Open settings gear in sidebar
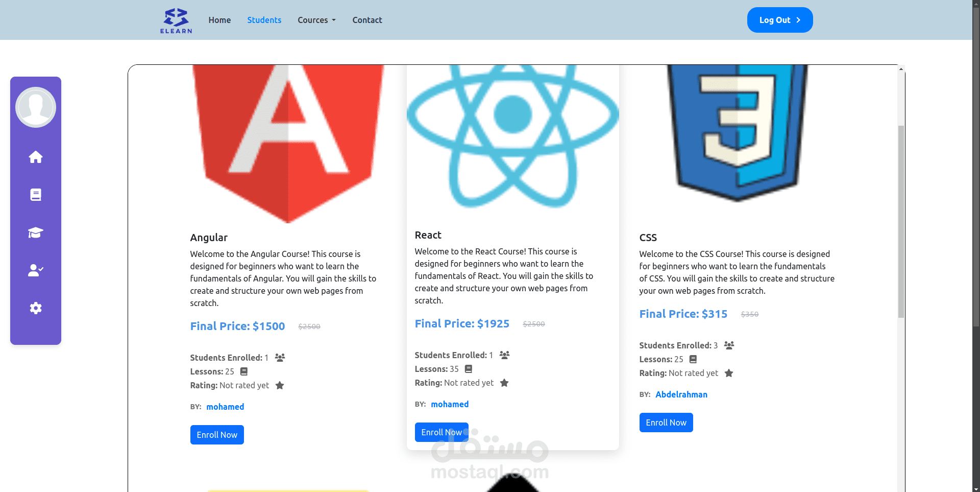Image resolution: width=980 pixels, height=492 pixels. [36, 308]
